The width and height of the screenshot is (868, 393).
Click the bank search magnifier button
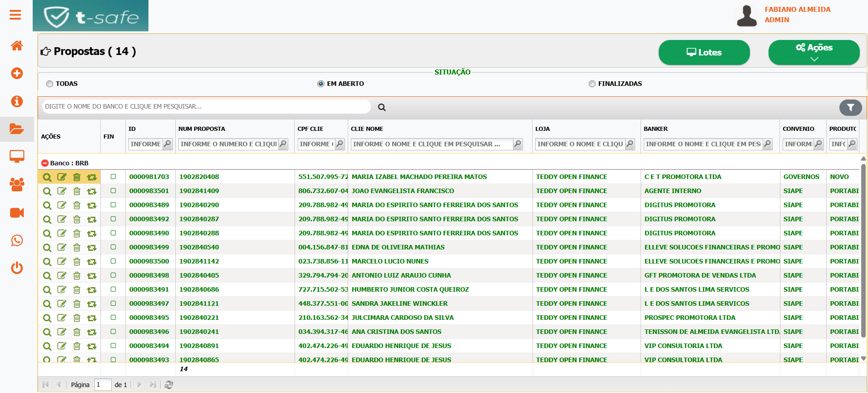[x=382, y=107]
